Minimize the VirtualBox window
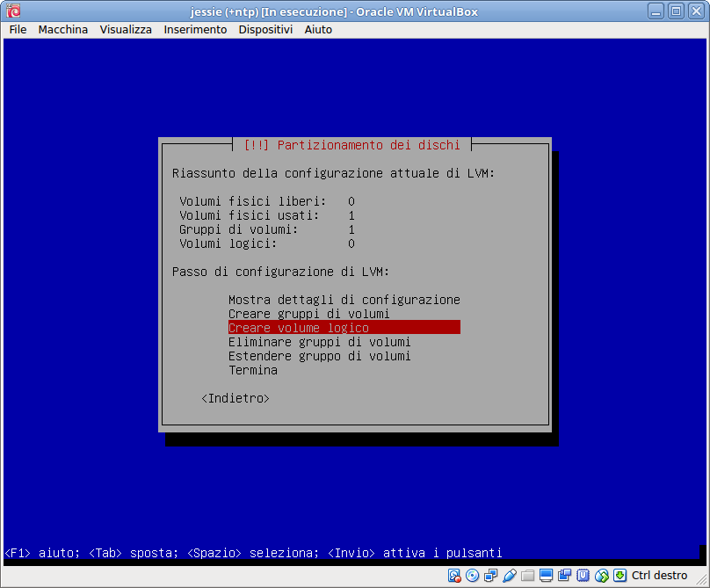 (656, 11)
